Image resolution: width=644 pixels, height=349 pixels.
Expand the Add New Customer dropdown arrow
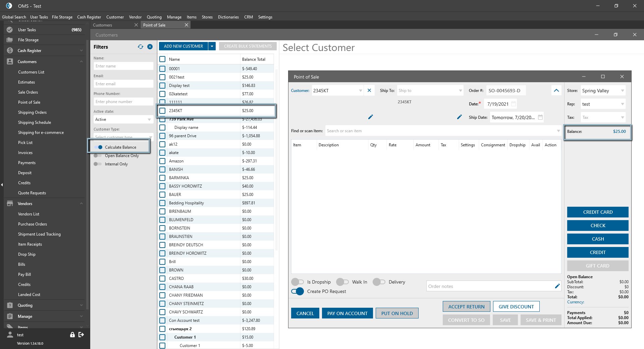click(212, 46)
